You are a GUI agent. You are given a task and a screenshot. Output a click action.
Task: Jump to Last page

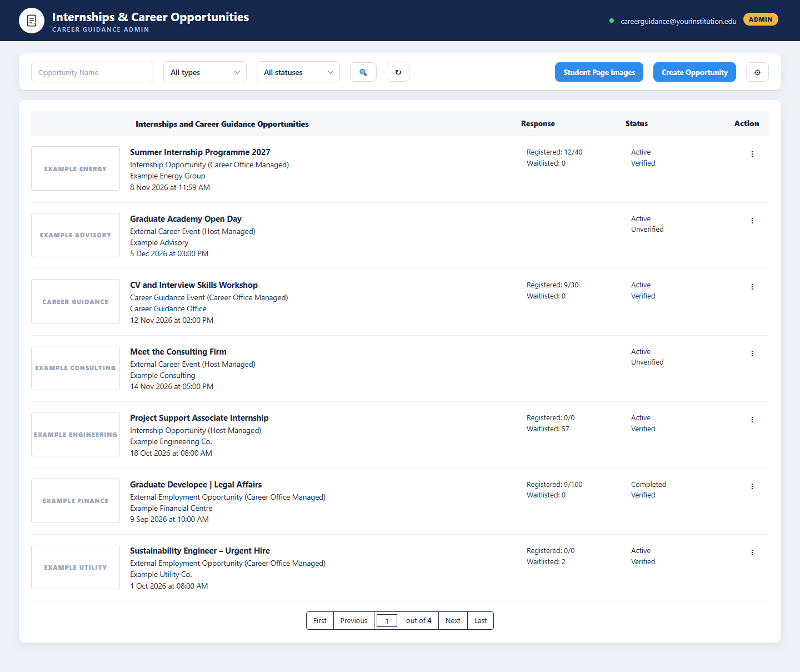pyautogui.click(x=481, y=621)
